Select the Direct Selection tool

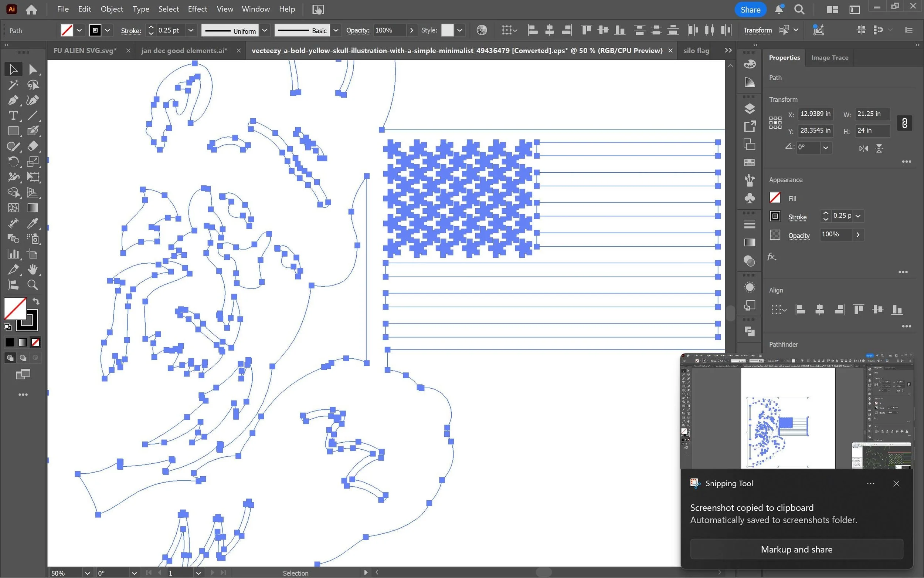pos(33,70)
